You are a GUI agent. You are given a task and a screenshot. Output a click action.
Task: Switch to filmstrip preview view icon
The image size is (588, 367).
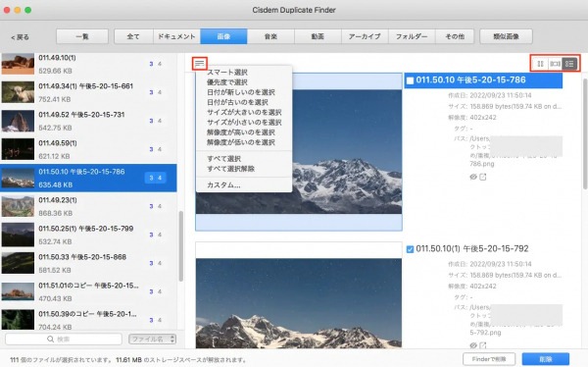[555, 64]
